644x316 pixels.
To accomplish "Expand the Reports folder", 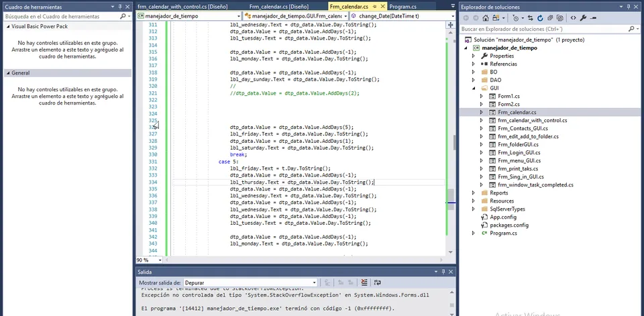I will (x=474, y=193).
